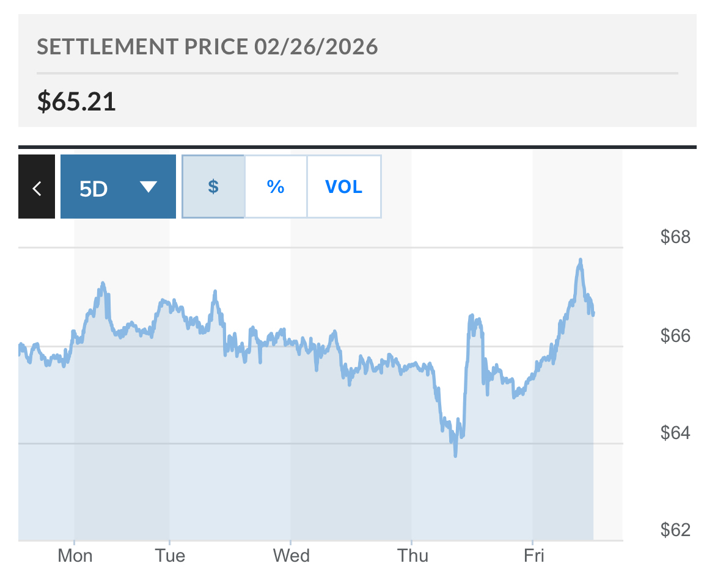
Task: Show the VOL volume chart
Action: point(344,187)
